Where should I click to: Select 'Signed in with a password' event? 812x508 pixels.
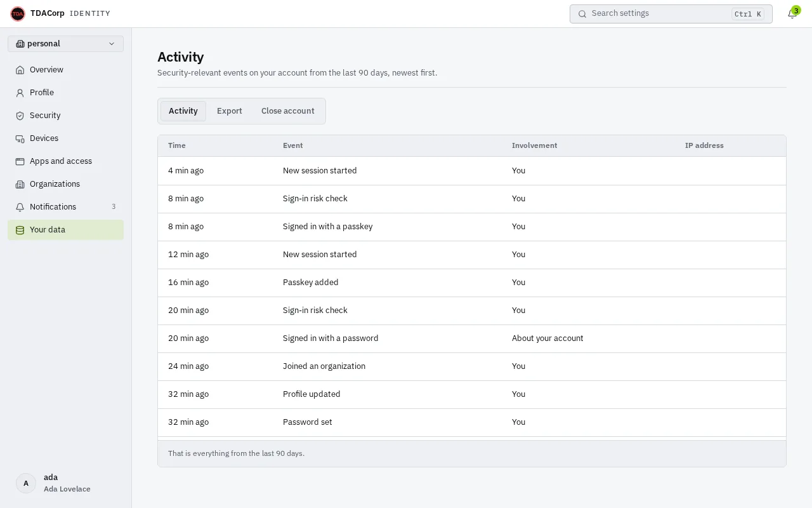point(331,338)
